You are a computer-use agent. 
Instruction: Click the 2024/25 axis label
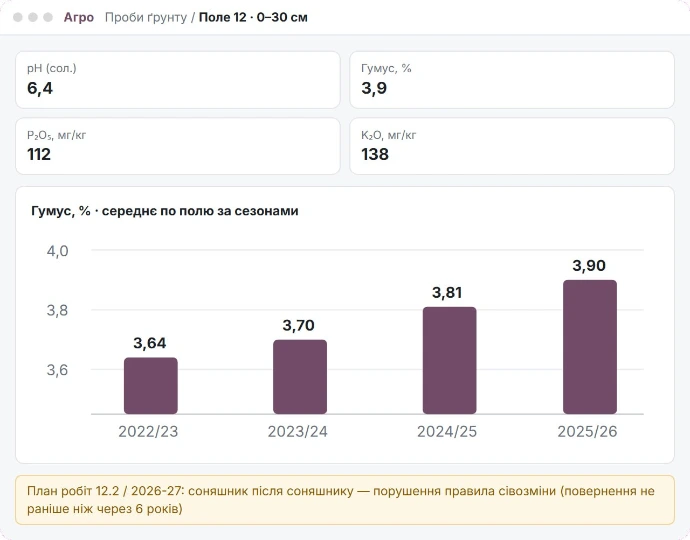click(x=447, y=431)
